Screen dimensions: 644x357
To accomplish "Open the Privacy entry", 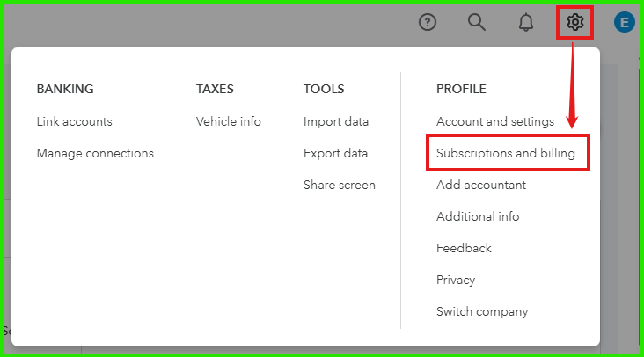I will pos(456,280).
